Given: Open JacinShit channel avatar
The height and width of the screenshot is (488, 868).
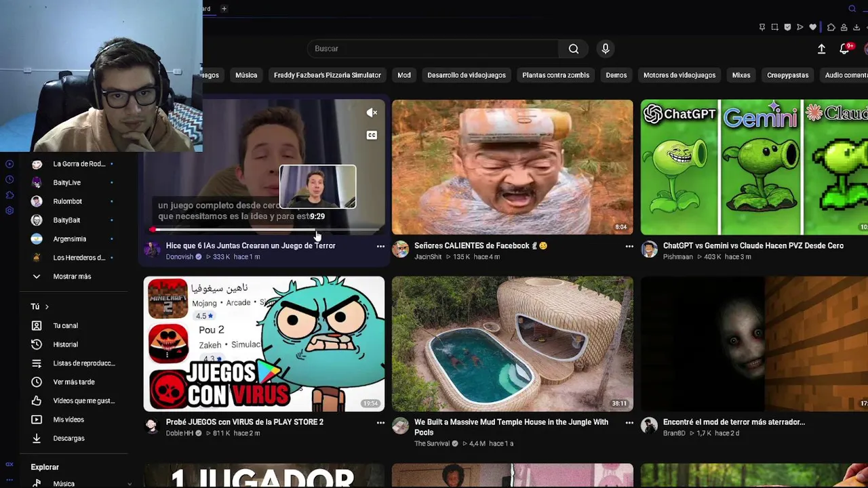Looking at the screenshot, I should pyautogui.click(x=400, y=249).
